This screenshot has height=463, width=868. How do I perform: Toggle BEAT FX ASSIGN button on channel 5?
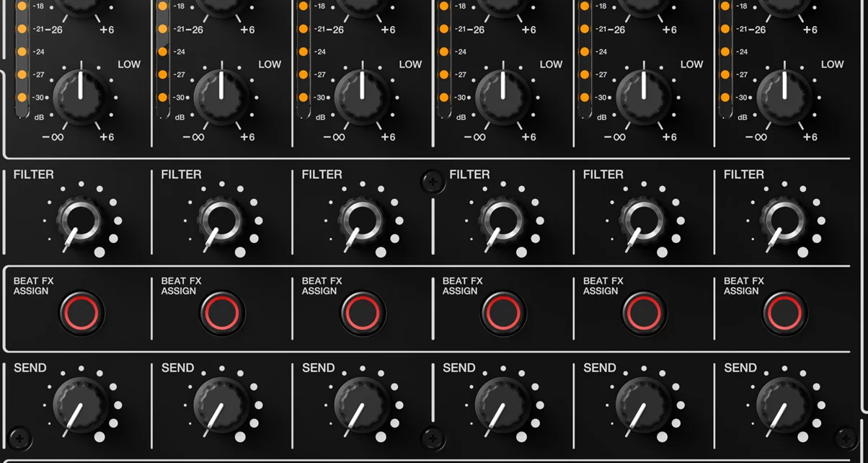(644, 313)
